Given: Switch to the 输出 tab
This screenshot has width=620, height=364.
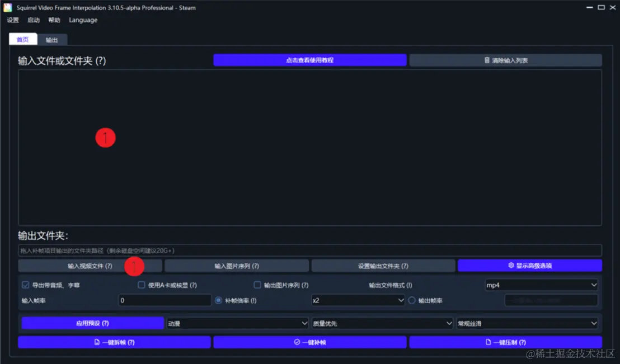Looking at the screenshot, I should pos(52,40).
